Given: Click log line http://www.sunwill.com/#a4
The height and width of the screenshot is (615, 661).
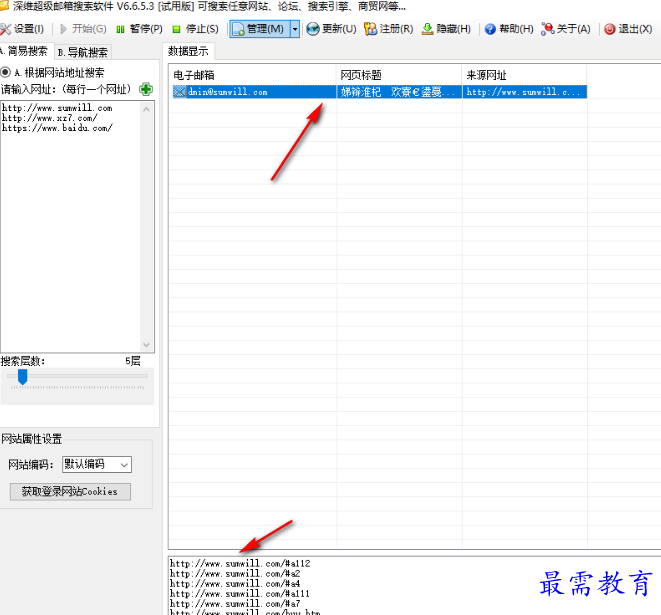Looking at the screenshot, I should [x=235, y=584].
